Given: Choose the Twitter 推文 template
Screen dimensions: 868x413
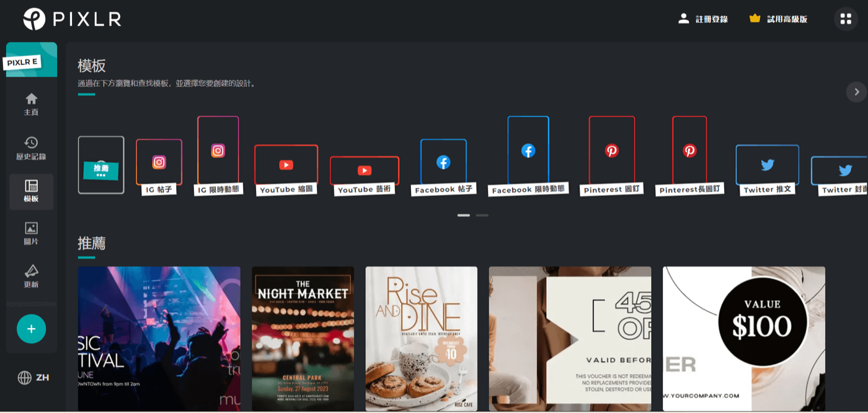Looking at the screenshot, I should point(768,171).
